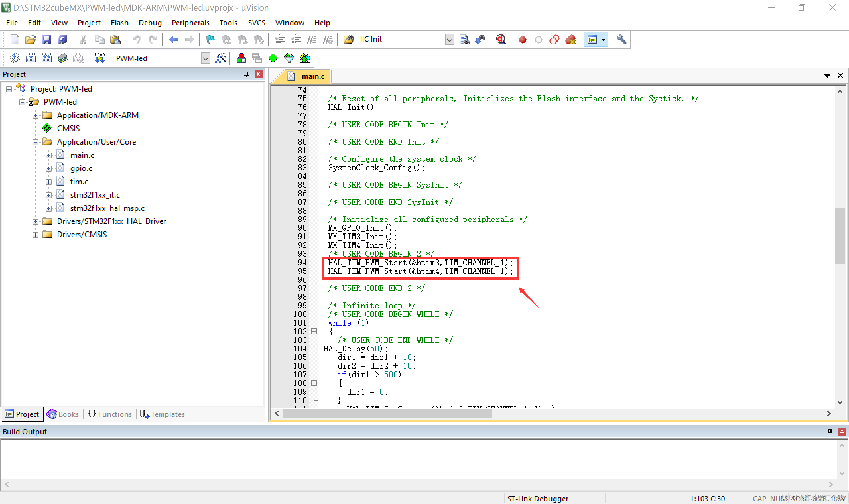Switch to the Functions tab

click(x=110, y=414)
